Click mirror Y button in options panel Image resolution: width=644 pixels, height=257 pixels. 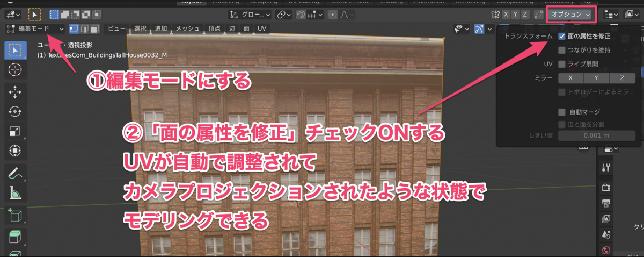pyautogui.click(x=597, y=78)
